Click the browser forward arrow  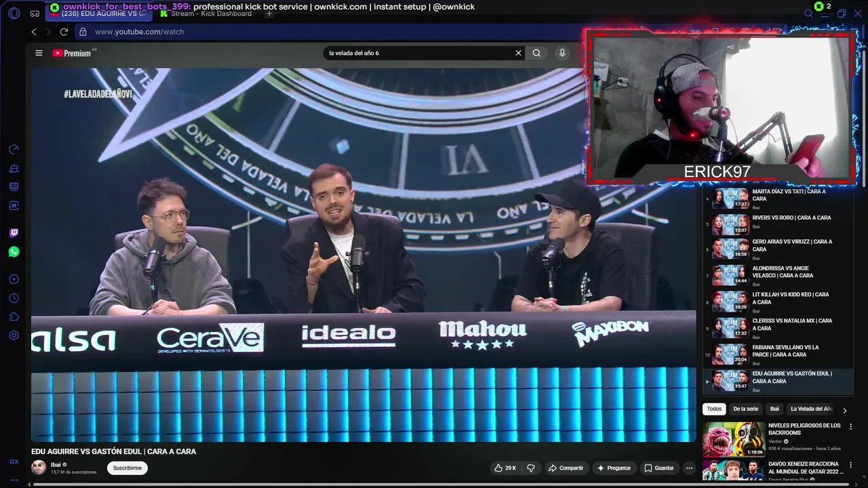[49, 32]
